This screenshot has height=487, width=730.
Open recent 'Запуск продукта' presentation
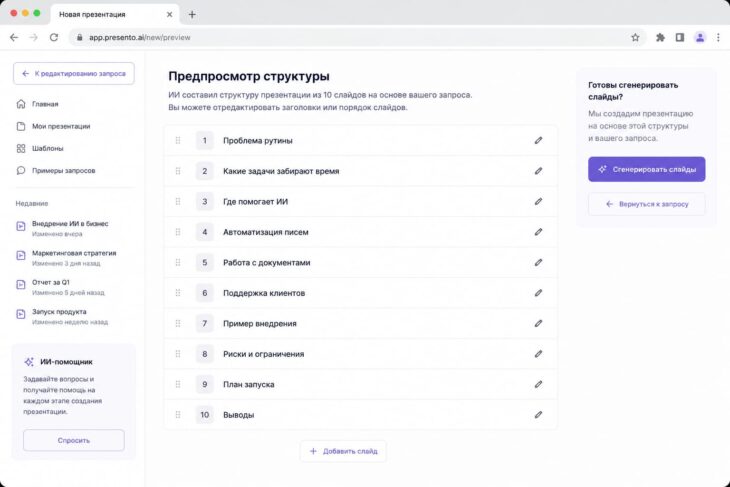[62, 316]
